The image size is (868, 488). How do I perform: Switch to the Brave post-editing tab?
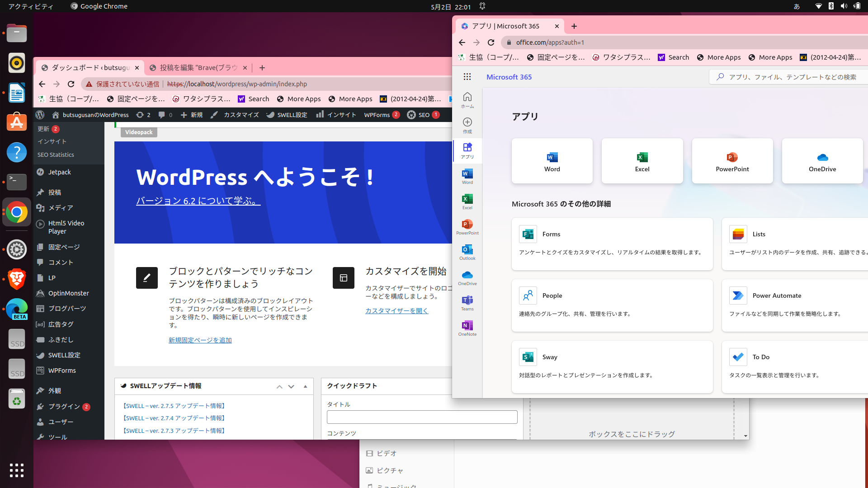pos(198,68)
